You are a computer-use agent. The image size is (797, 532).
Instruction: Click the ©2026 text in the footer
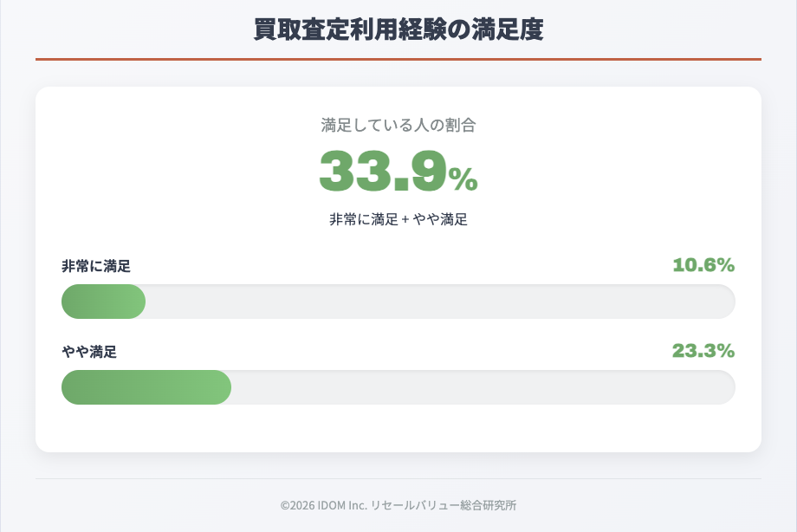pyautogui.click(x=296, y=505)
